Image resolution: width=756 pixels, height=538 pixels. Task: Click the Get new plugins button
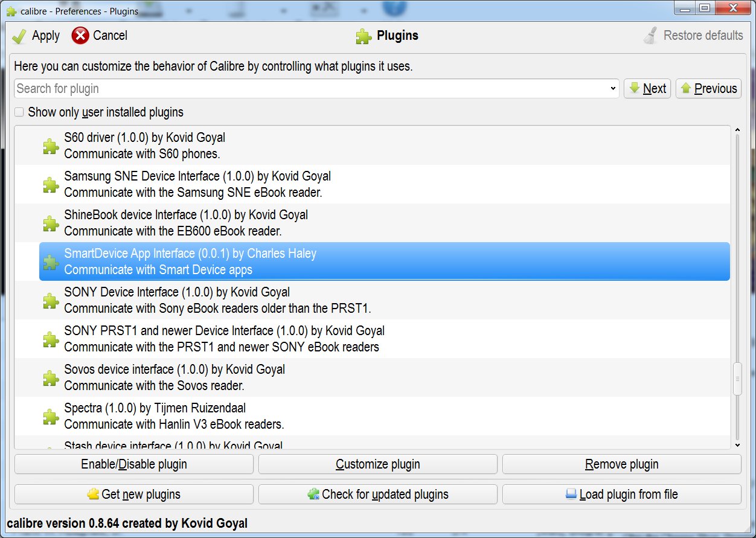[x=134, y=494]
